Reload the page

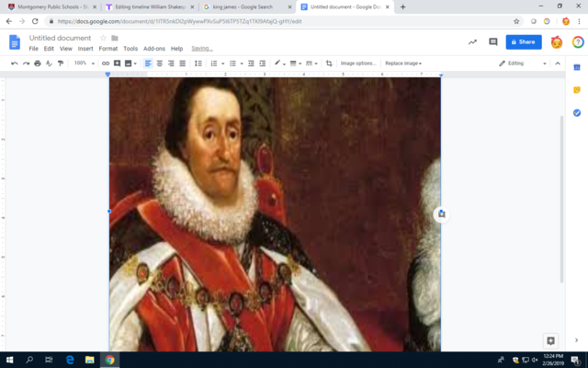pyautogui.click(x=35, y=21)
